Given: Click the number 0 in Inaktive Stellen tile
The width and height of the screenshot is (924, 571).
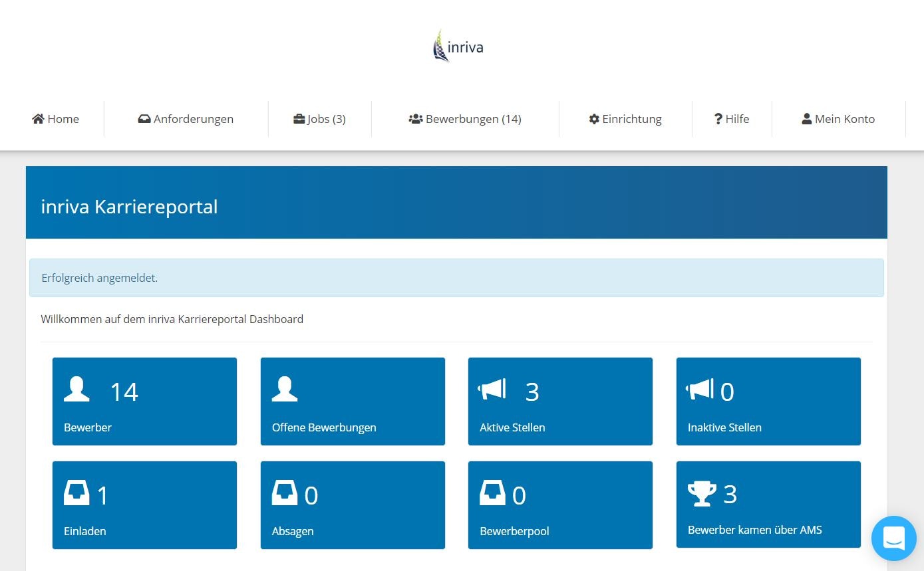Looking at the screenshot, I should 727,392.
